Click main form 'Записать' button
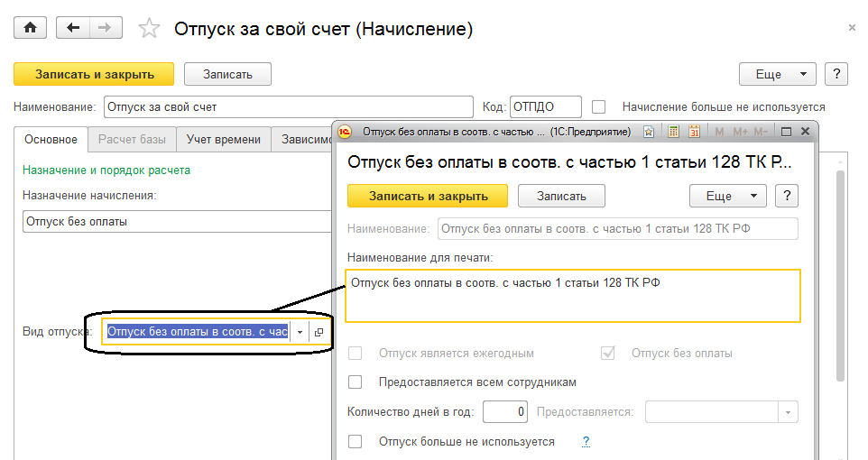Screen dimensions: 868x460 tap(227, 74)
